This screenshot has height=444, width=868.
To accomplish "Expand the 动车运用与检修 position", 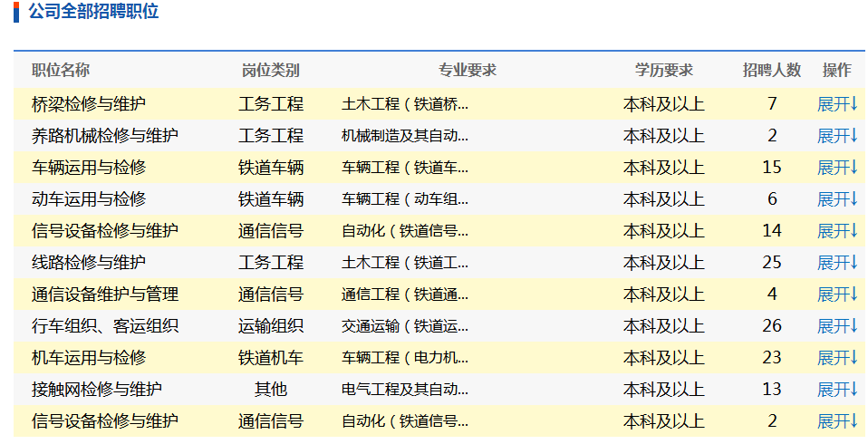I will click(x=836, y=199).
